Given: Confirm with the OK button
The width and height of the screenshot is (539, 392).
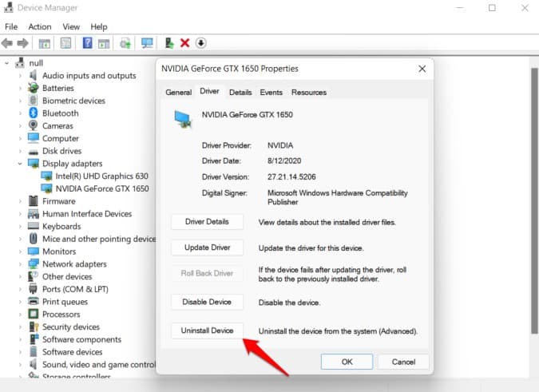Looking at the screenshot, I should pyautogui.click(x=347, y=362).
